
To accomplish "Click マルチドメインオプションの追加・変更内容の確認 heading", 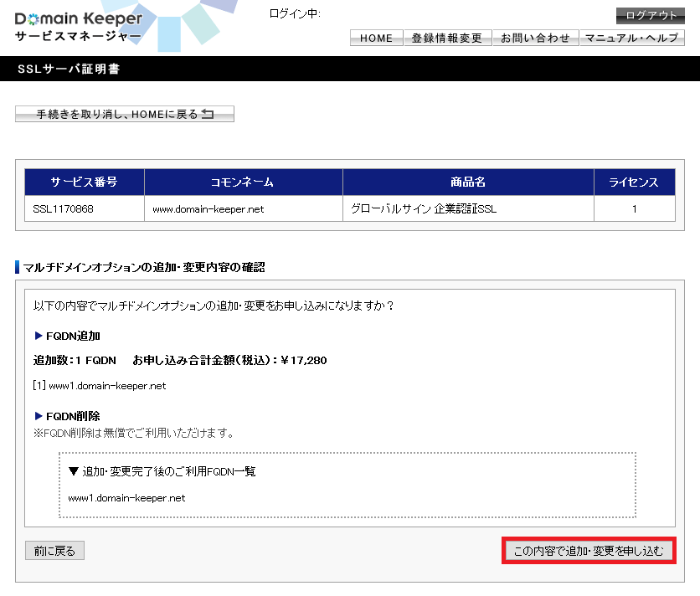I will 144,267.
